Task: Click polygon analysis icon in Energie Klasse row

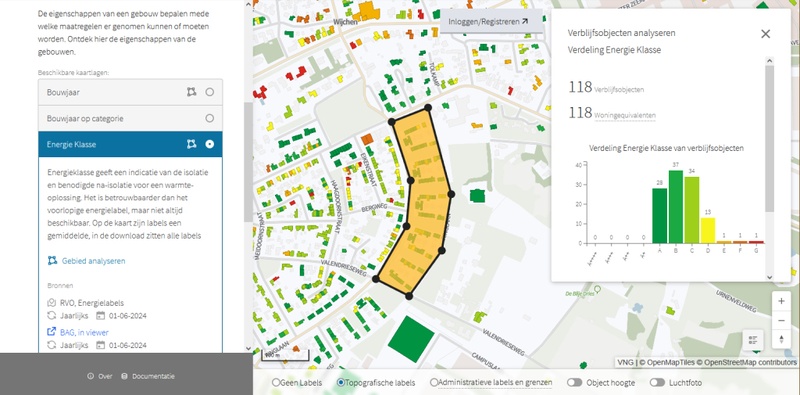Action: [x=191, y=144]
